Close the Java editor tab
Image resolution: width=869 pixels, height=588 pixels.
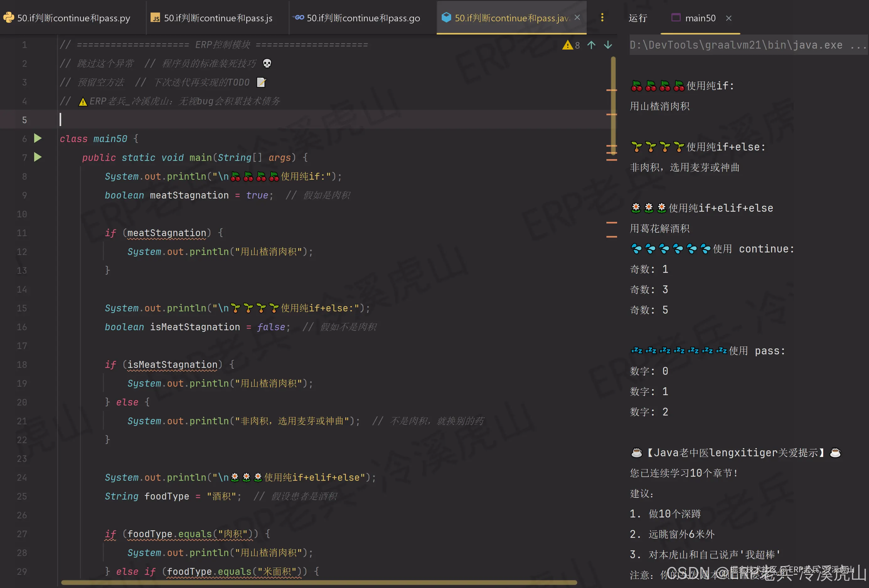pyautogui.click(x=577, y=17)
